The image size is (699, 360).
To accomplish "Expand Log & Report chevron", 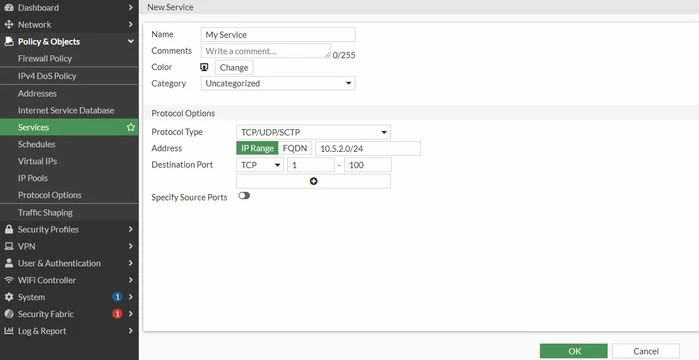I will click(x=131, y=331).
